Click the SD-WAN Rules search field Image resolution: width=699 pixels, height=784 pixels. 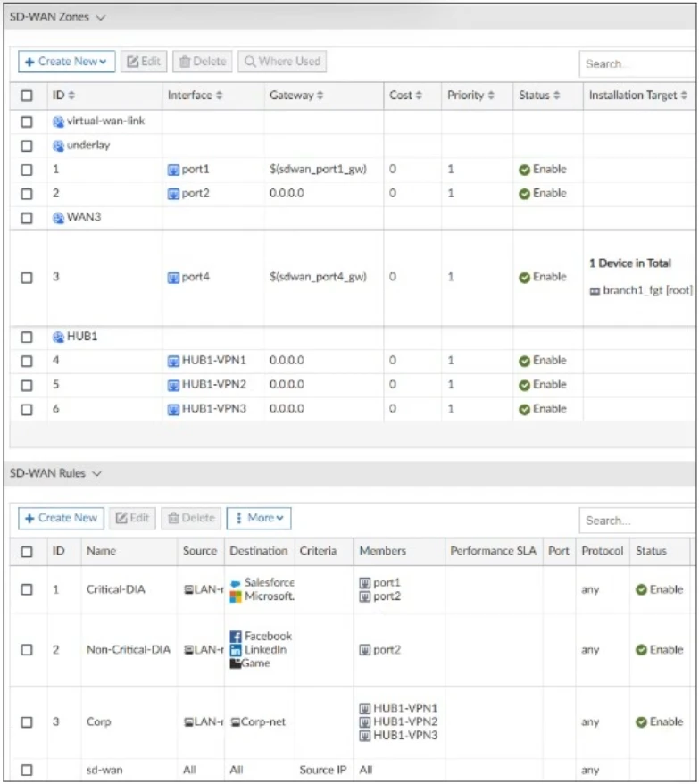[x=637, y=520]
